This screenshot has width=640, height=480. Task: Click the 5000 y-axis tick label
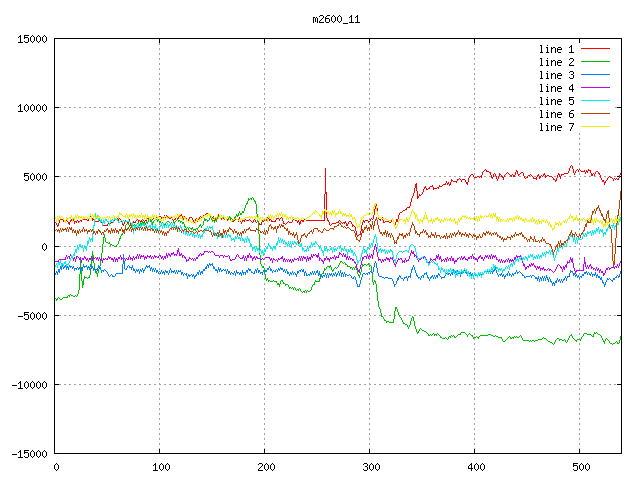(x=33, y=177)
